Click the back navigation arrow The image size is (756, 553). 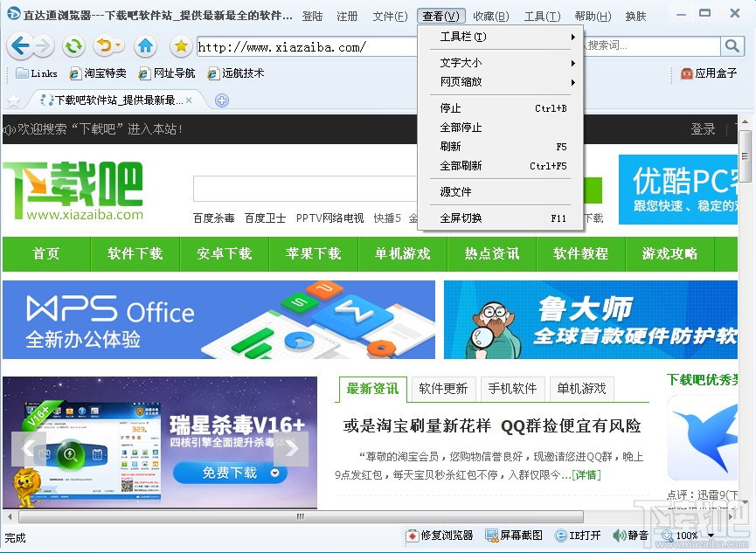pos(19,45)
